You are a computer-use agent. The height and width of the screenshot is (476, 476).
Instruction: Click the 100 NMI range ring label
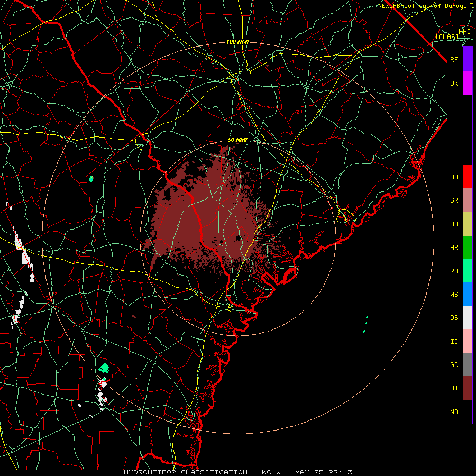tap(237, 42)
